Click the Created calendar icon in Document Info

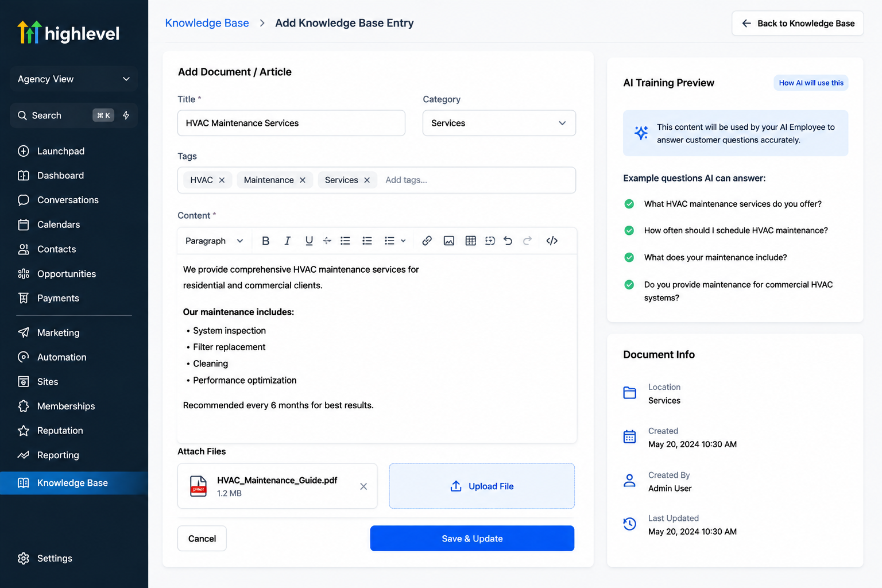tap(630, 437)
